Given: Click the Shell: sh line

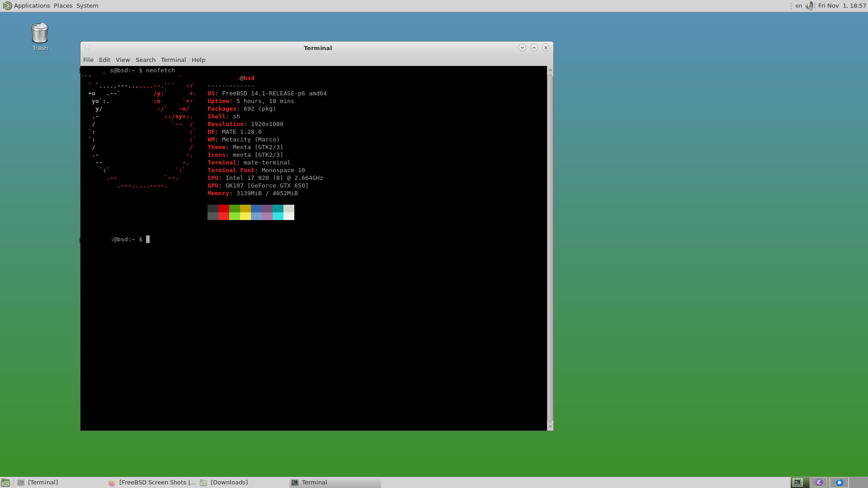Looking at the screenshot, I should click(223, 117).
